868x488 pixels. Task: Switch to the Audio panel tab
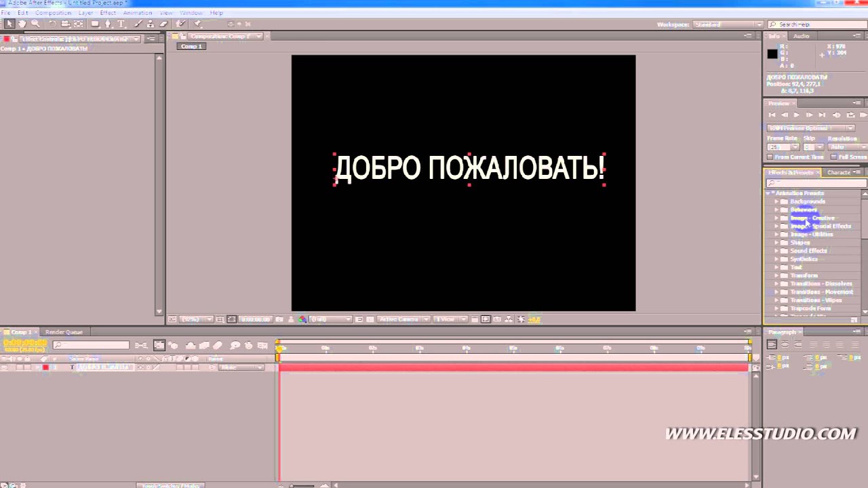point(802,36)
